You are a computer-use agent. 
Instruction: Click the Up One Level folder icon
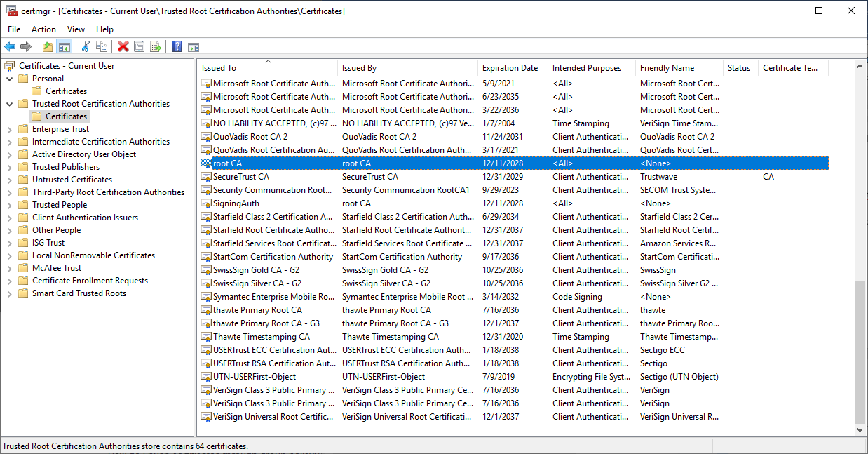(x=47, y=47)
